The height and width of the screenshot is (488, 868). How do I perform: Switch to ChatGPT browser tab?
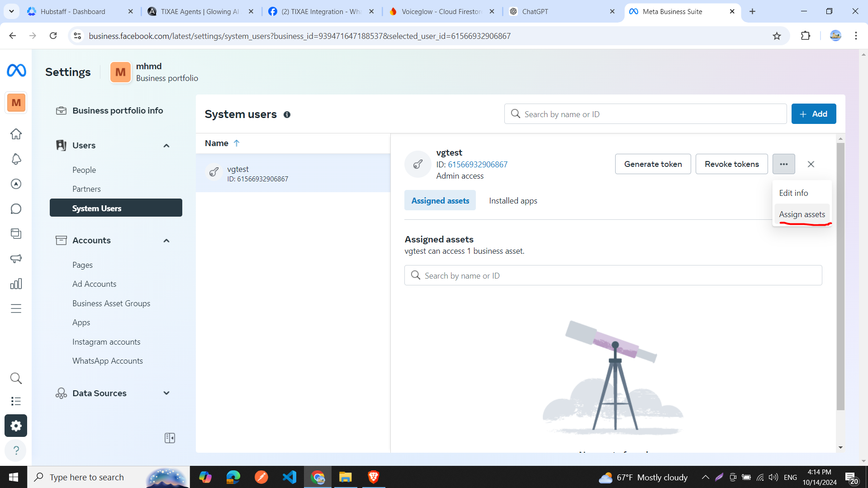tap(562, 11)
